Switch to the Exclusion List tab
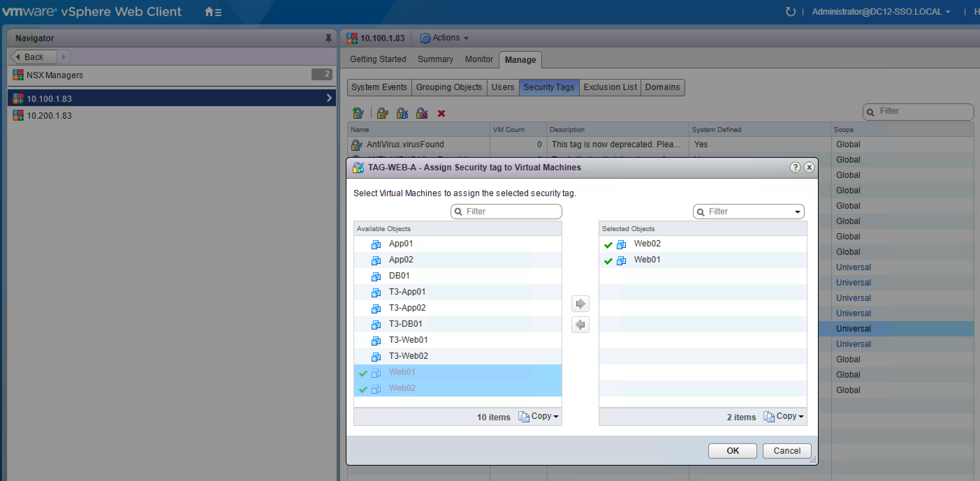Image resolution: width=980 pixels, height=481 pixels. click(x=610, y=87)
